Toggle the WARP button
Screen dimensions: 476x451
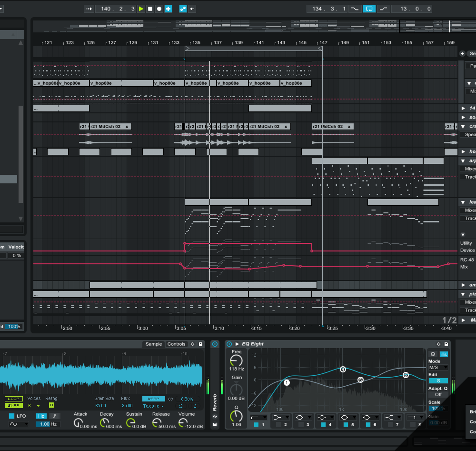point(154,399)
